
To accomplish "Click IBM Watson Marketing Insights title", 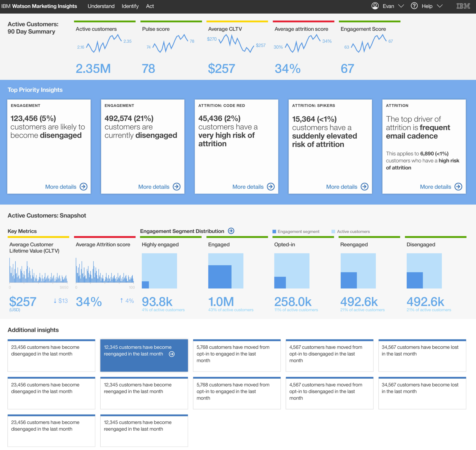I will pyautogui.click(x=39, y=6).
